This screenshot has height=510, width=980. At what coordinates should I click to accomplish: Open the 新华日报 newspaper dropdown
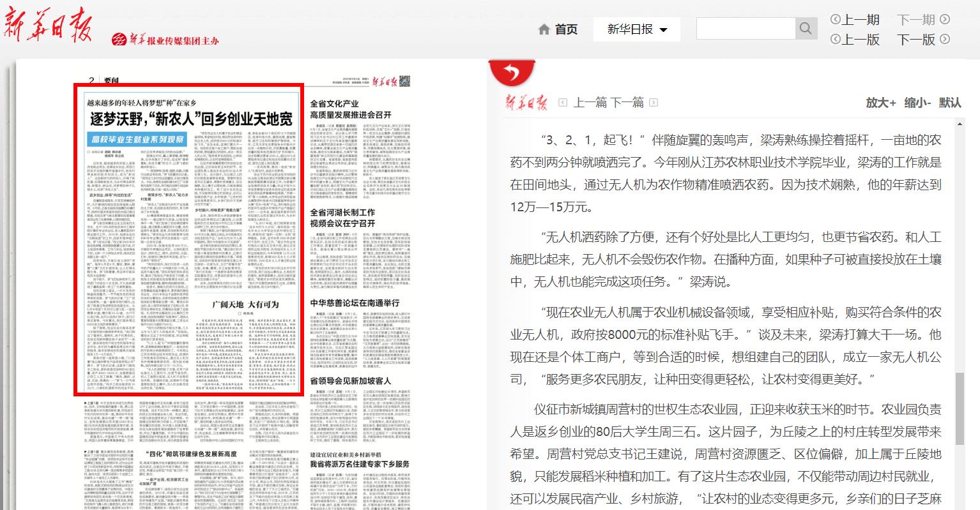[636, 29]
